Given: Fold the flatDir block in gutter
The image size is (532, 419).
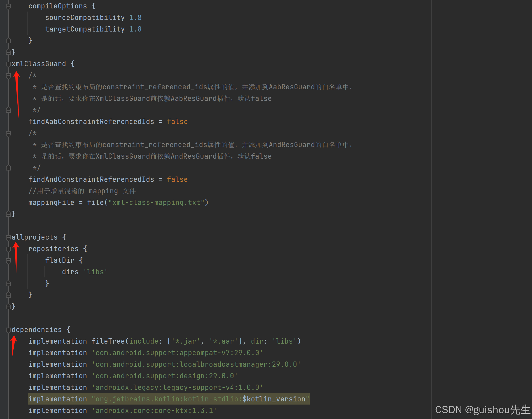Looking at the screenshot, I should point(8,261).
